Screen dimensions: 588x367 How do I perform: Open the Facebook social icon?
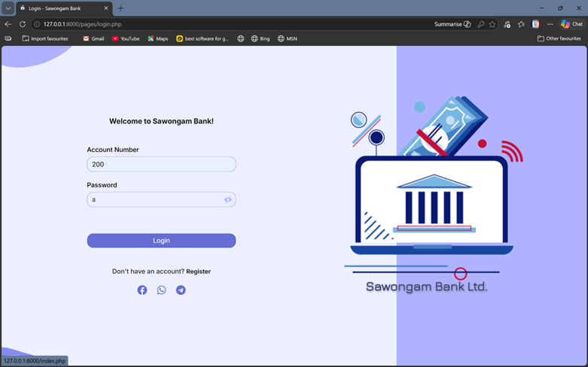point(142,290)
